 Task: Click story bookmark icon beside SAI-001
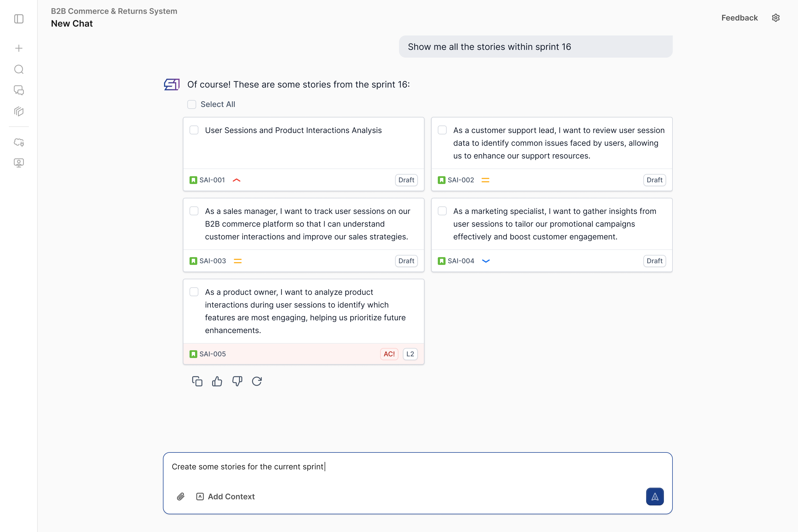193,180
